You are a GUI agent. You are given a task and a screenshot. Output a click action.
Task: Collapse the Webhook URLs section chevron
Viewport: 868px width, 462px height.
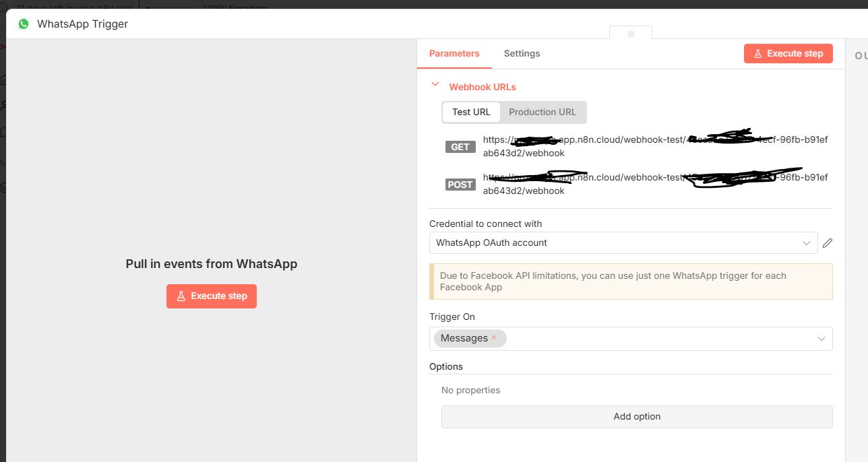[x=435, y=85]
